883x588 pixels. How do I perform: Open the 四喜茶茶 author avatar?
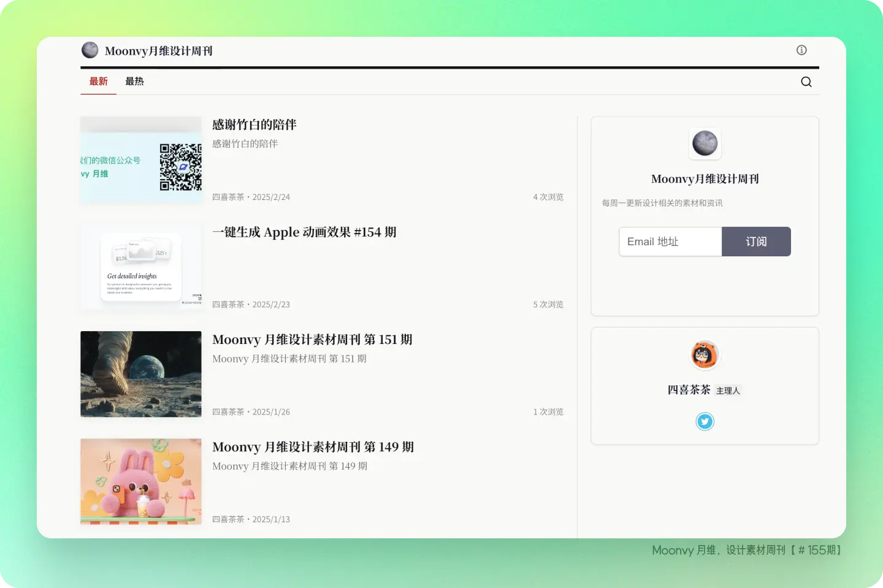[x=705, y=355]
